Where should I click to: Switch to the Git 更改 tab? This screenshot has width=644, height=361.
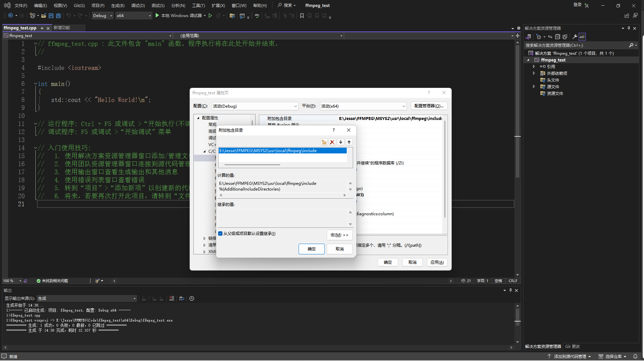click(x=572, y=347)
